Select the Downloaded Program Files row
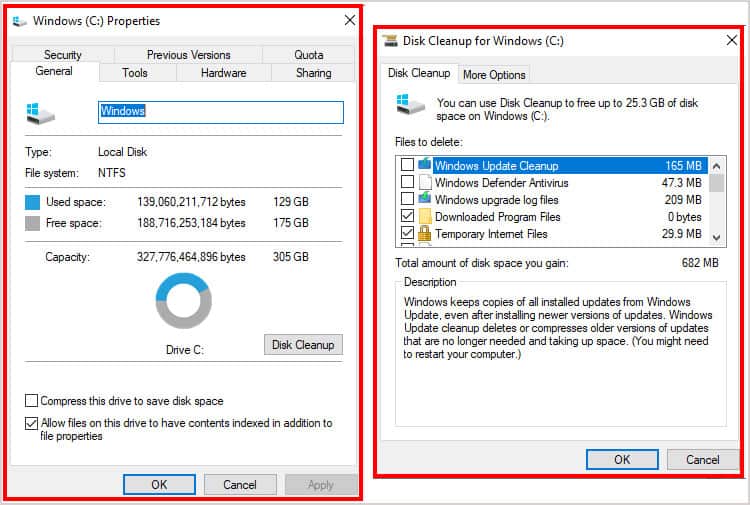Image resolution: width=750 pixels, height=505 pixels. [552, 217]
